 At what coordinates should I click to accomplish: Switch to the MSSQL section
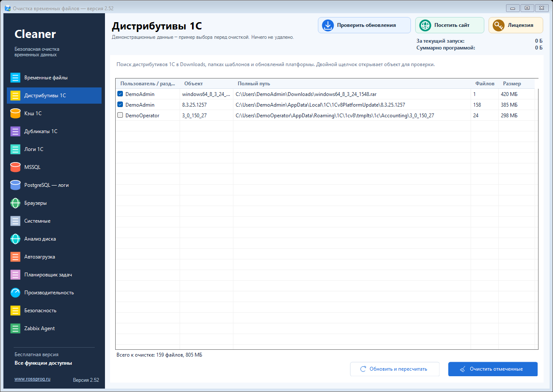click(x=54, y=167)
